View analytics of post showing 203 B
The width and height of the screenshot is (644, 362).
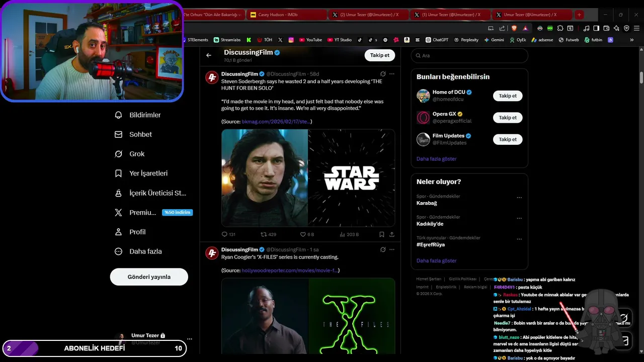(x=349, y=234)
